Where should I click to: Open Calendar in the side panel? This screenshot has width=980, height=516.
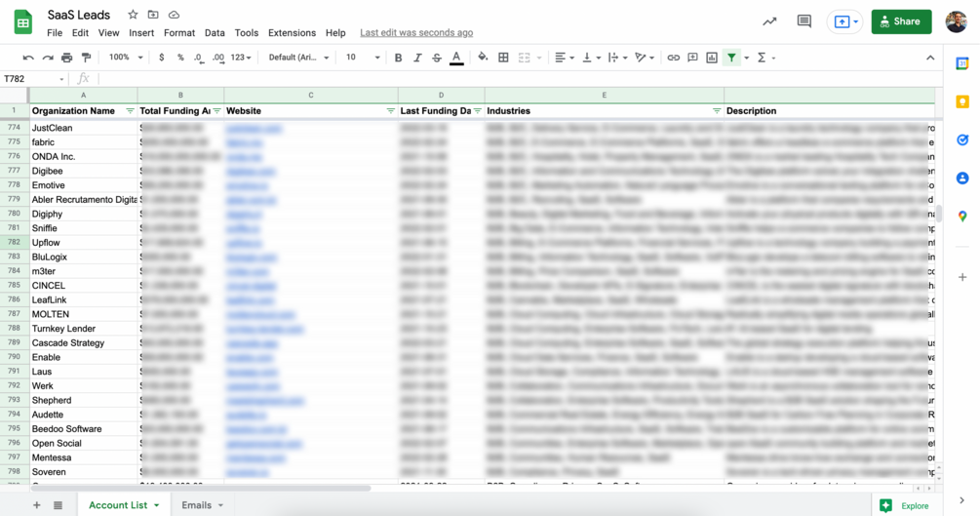962,63
